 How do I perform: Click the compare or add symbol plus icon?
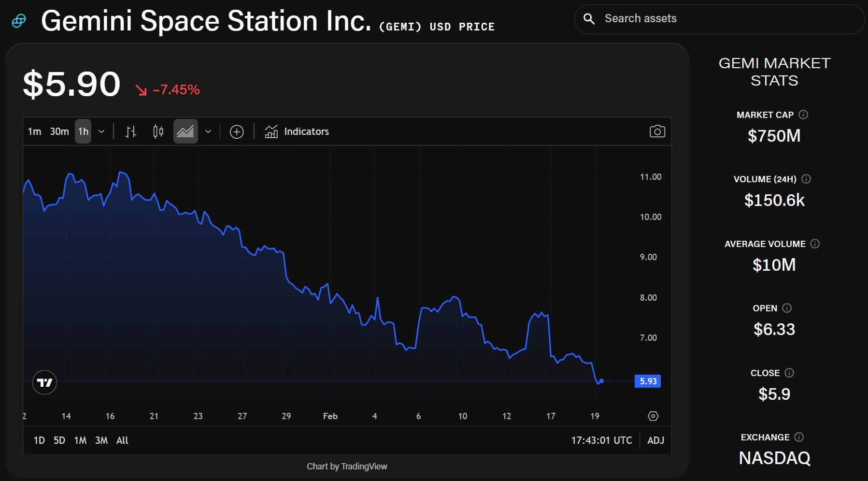237,131
